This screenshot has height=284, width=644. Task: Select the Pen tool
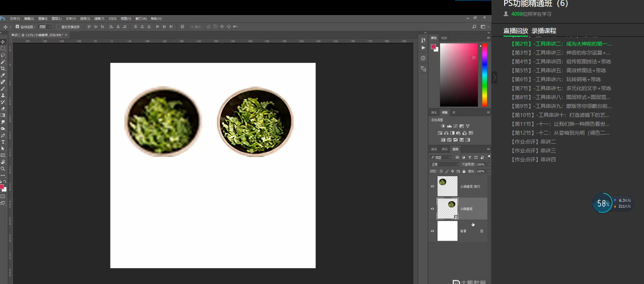coord(3,135)
